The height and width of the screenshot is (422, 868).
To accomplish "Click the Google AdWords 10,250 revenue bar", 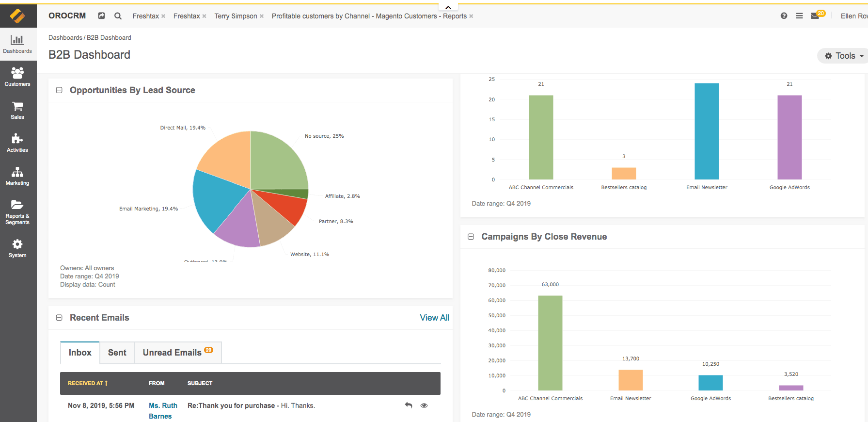I will tap(710, 383).
